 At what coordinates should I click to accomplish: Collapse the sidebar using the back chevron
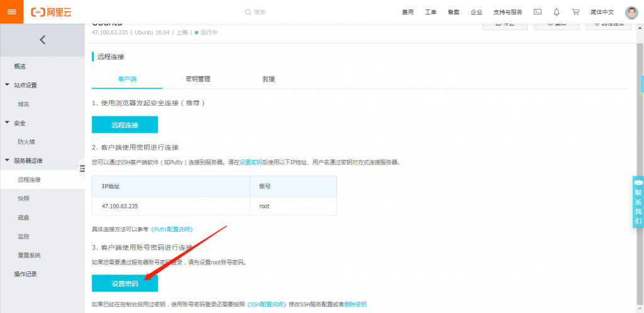pyautogui.click(x=42, y=40)
